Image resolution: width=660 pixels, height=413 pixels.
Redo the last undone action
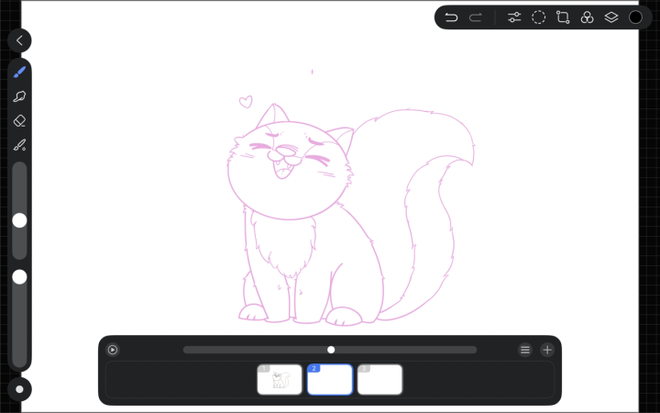[476, 17]
